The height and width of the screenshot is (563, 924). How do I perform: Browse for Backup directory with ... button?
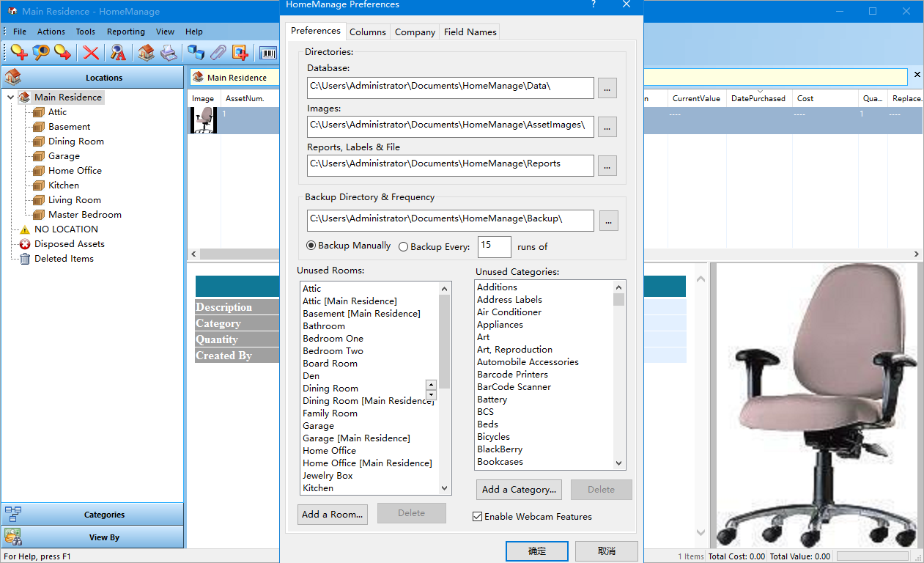coord(609,221)
